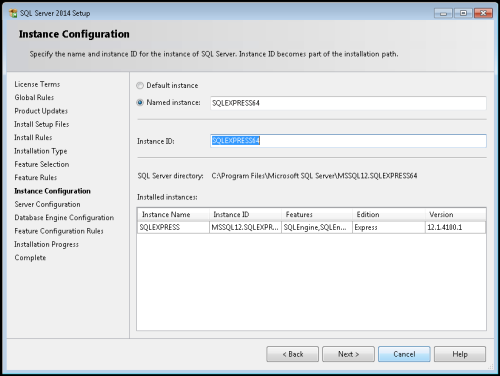Click Next to continue setup

(348, 354)
